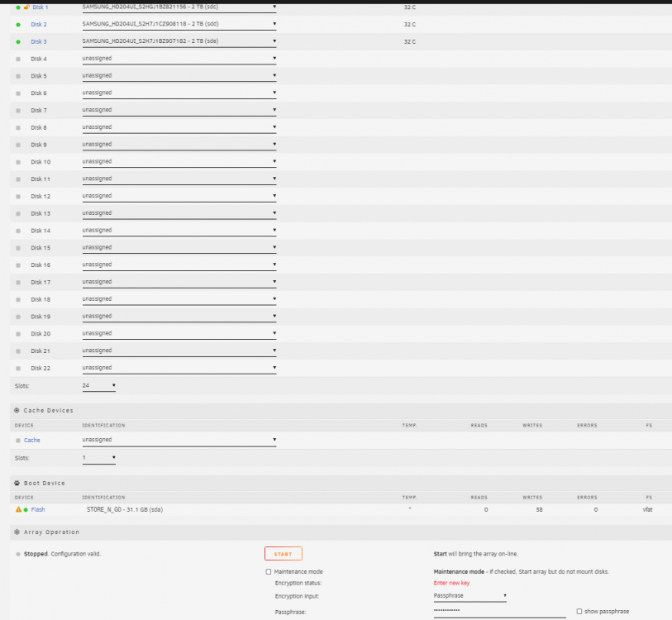Open the Disk 3 settings link
The width and height of the screenshot is (672, 620).
(39, 41)
